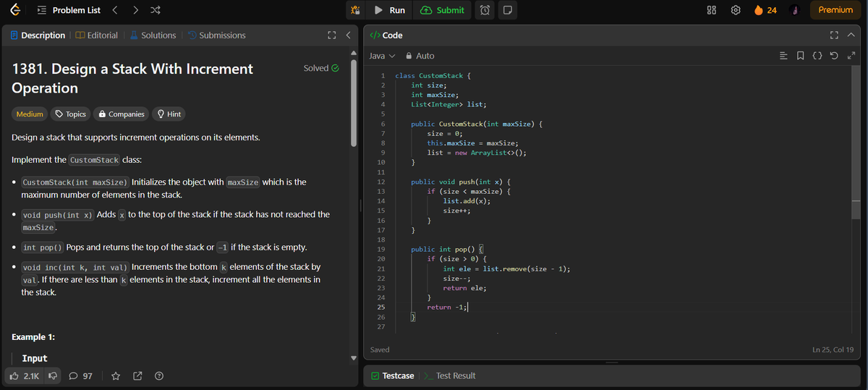Click the 'Input' label under Example 1

click(x=35, y=358)
